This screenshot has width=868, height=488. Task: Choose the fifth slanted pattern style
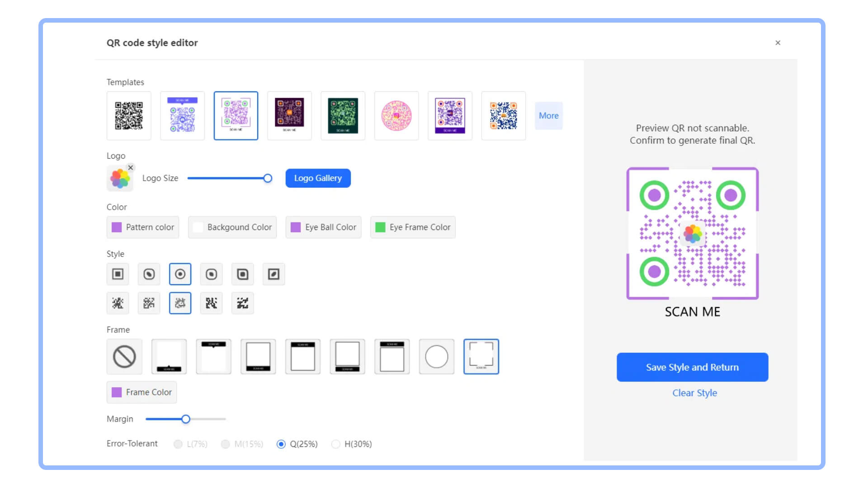point(242,303)
